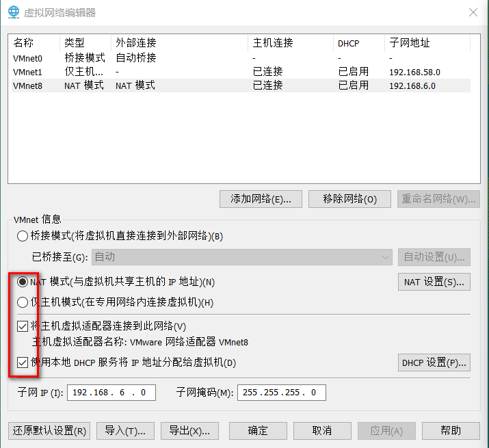
Task: Sort the list by the 名称 column header
Action: point(23,43)
